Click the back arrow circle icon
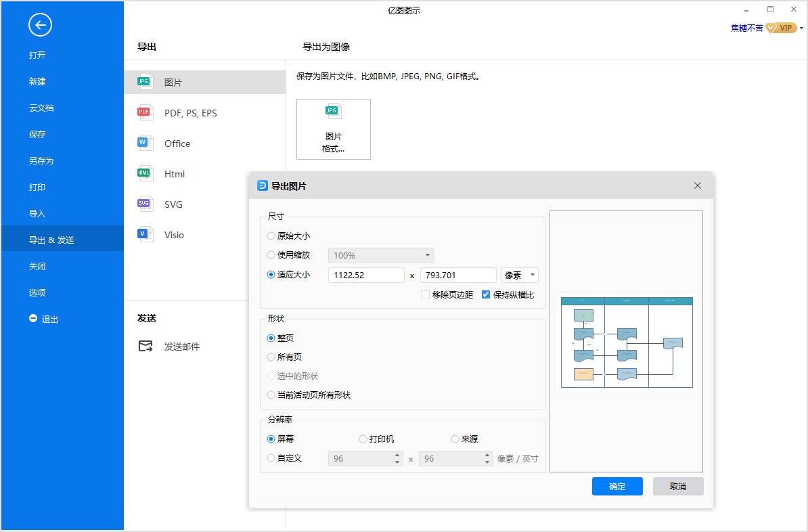This screenshot has width=808, height=532. pyautogui.click(x=40, y=26)
